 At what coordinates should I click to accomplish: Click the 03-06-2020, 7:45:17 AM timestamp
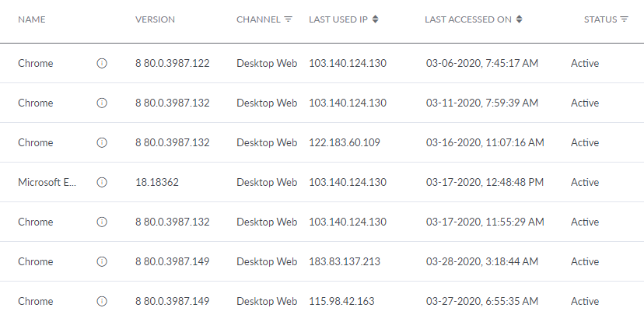point(482,64)
